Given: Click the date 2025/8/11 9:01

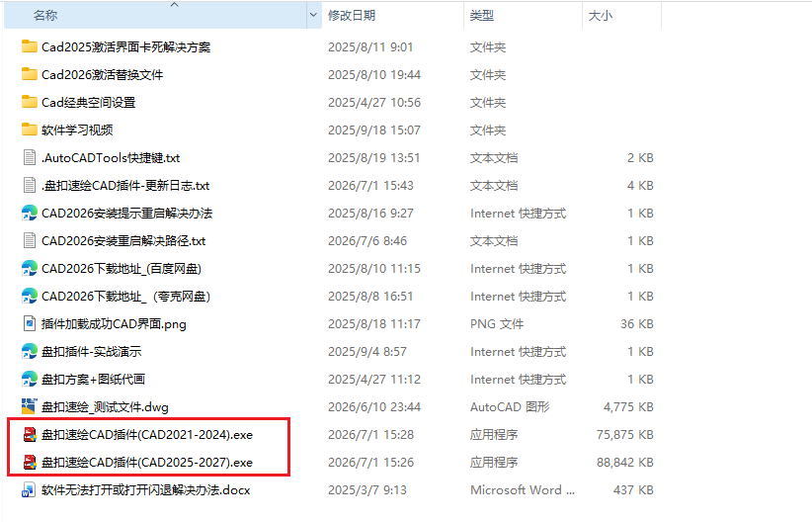Looking at the screenshot, I should point(370,47).
